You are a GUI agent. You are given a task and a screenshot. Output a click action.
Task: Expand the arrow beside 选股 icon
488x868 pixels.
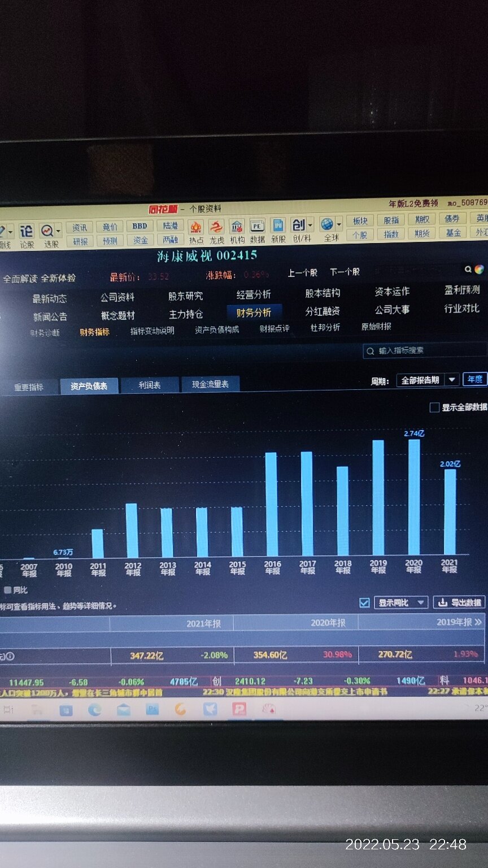click(58, 232)
